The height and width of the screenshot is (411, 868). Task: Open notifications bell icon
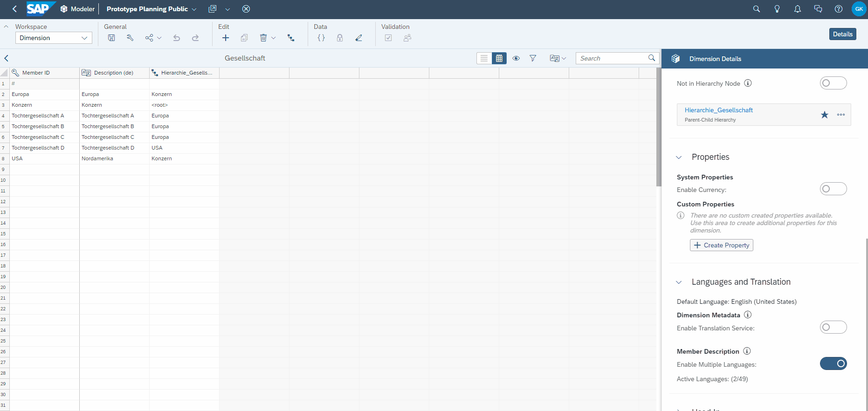point(798,9)
